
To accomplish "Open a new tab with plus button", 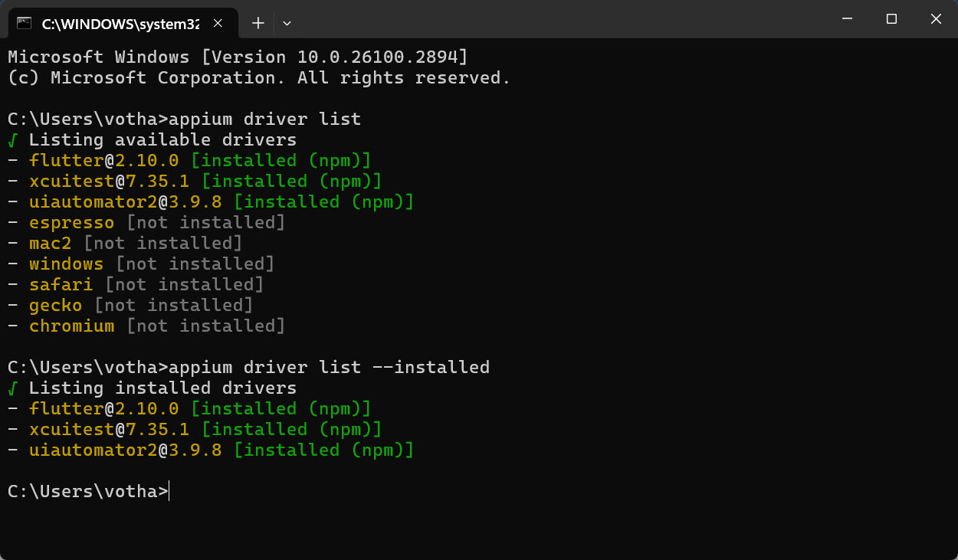I will [x=258, y=23].
